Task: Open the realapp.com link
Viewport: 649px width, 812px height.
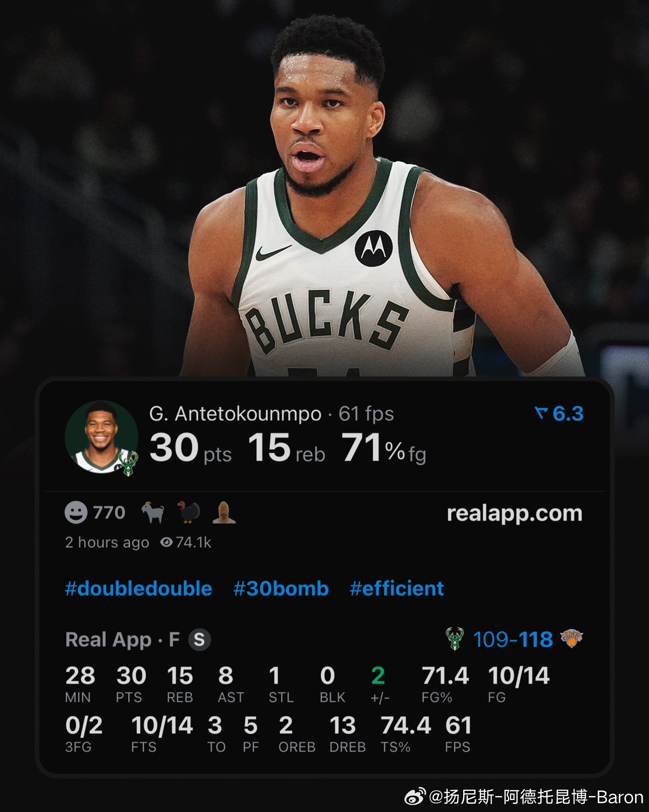Action: point(515,514)
